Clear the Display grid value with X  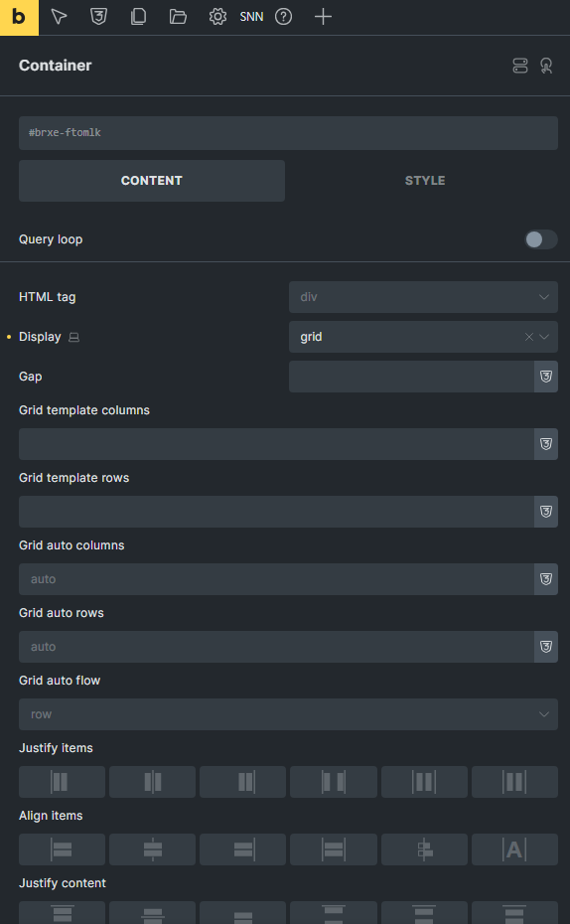pos(528,337)
